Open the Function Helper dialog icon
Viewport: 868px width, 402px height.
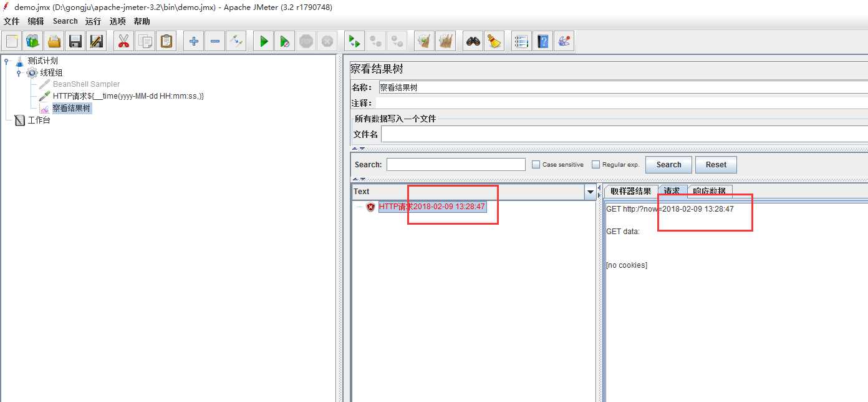tap(521, 41)
